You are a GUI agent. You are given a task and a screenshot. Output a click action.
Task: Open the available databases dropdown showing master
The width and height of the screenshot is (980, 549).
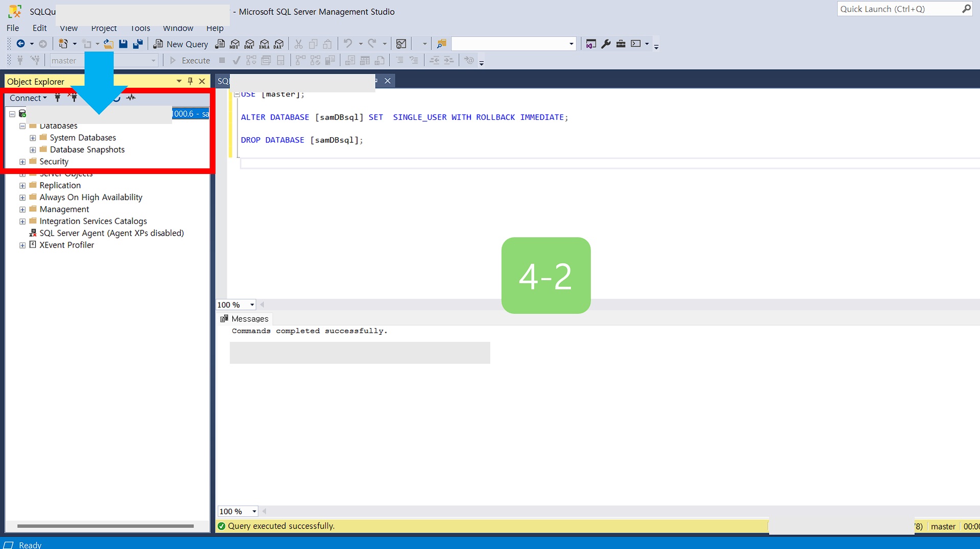tap(104, 60)
